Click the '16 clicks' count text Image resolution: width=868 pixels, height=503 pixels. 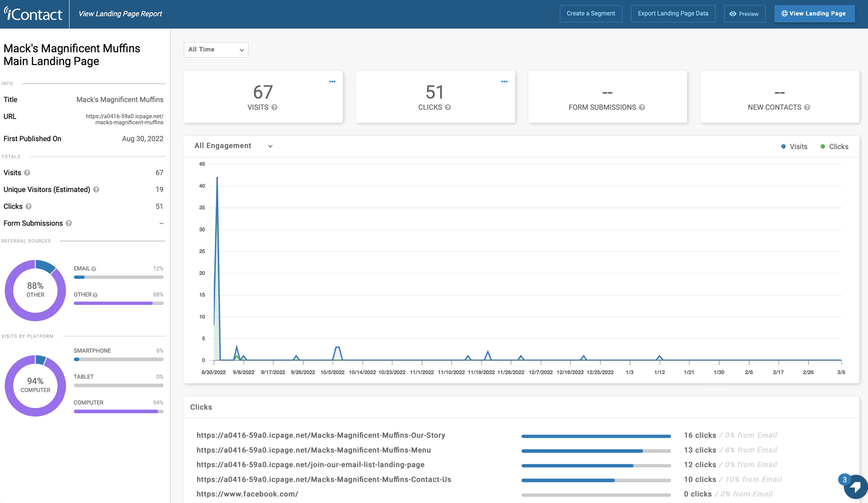[700, 435]
